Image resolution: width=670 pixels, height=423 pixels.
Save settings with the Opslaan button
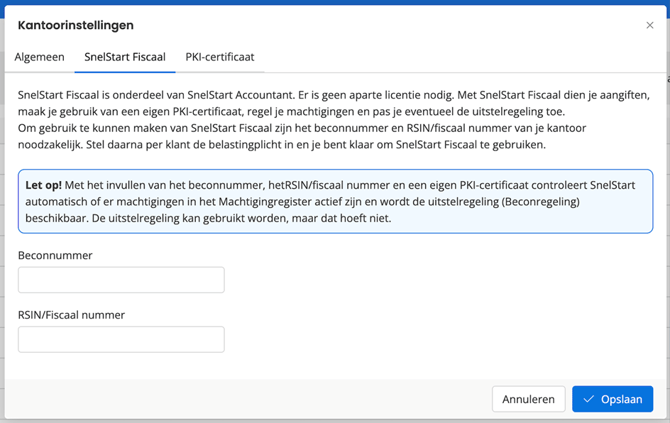(612, 399)
